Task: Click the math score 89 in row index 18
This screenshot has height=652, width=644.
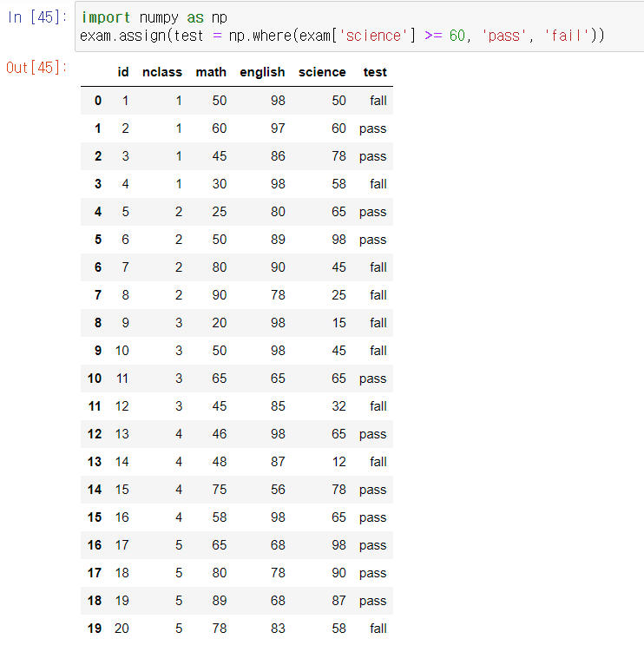Action: pyautogui.click(x=220, y=601)
